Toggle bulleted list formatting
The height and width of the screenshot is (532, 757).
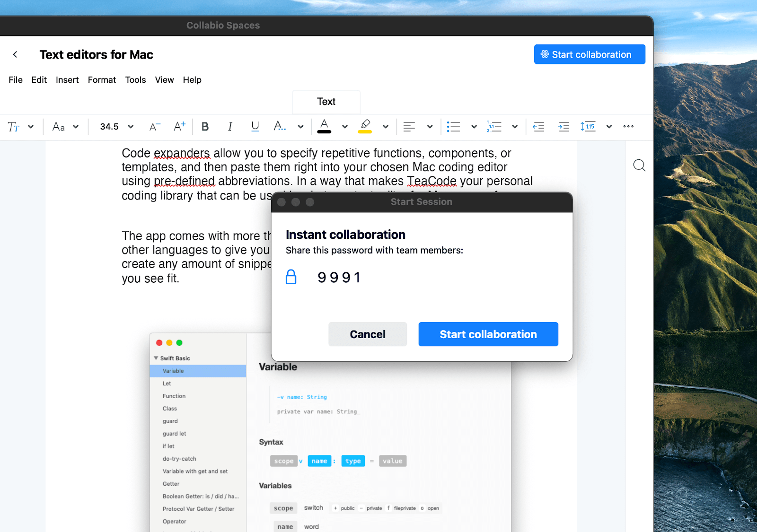(x=453, y=126)
